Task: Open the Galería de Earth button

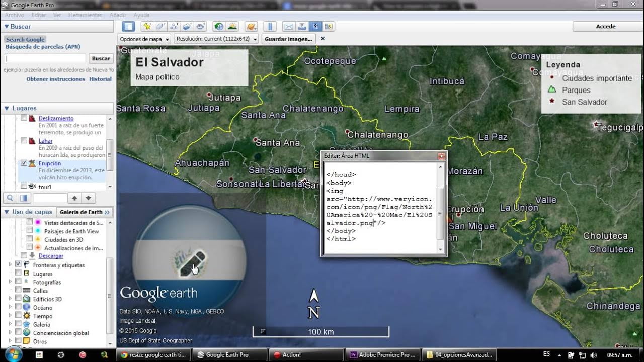Action: pyautogui.click(x=85, y=212)
